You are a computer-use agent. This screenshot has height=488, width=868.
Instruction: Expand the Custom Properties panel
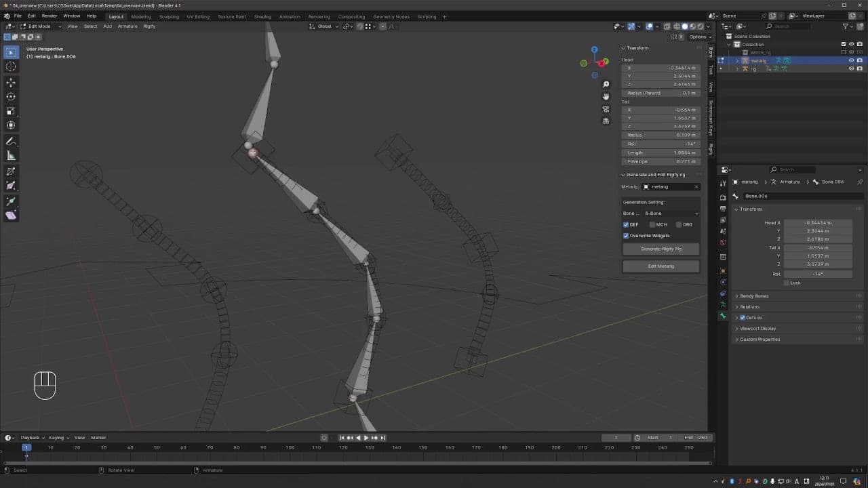(759, 340)
